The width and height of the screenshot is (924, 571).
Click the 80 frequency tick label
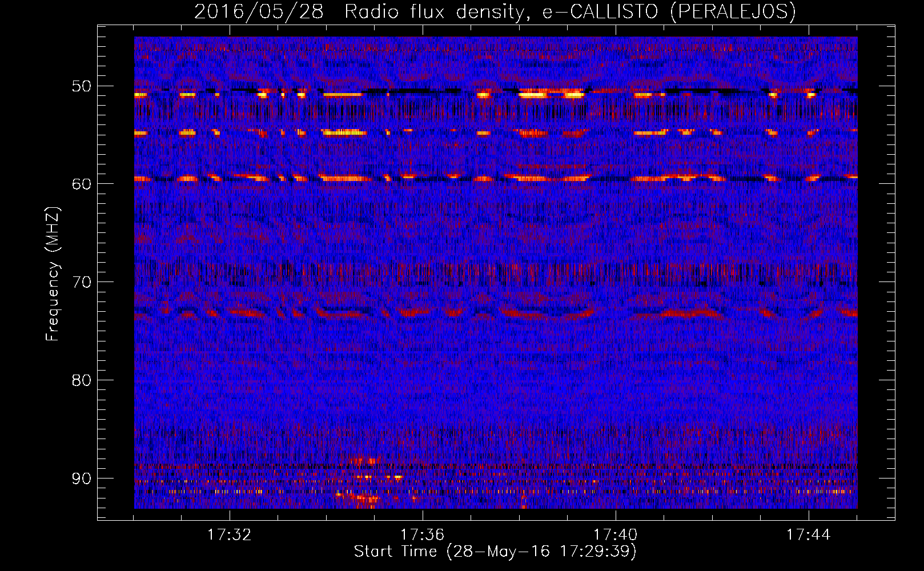(x=81, y=380)
